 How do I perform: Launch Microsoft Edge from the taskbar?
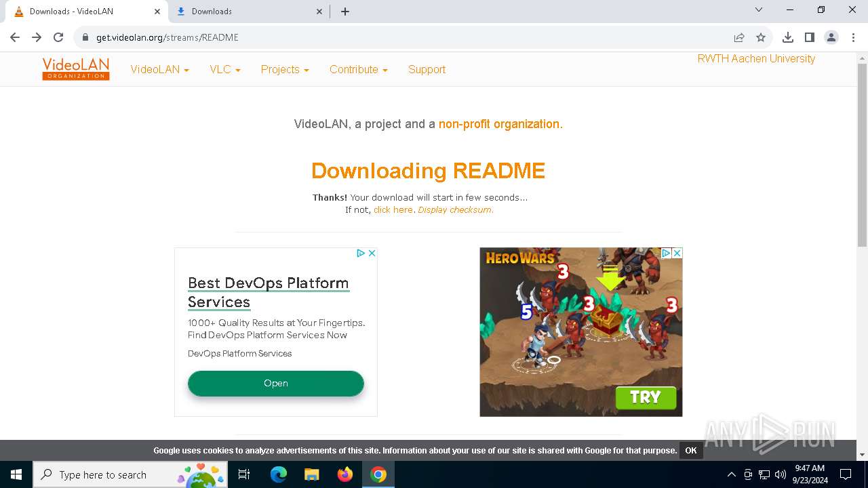click(x=279, y=474)
